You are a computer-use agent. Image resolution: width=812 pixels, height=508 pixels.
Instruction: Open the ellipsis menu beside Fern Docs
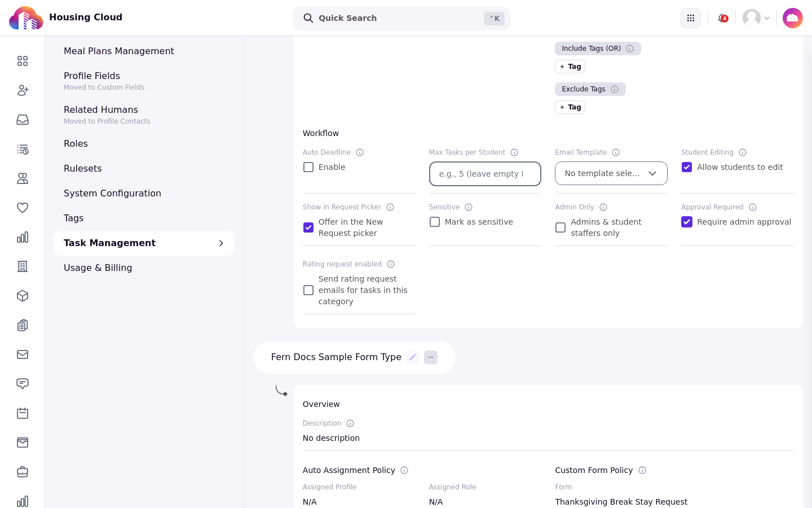[431, 357]
